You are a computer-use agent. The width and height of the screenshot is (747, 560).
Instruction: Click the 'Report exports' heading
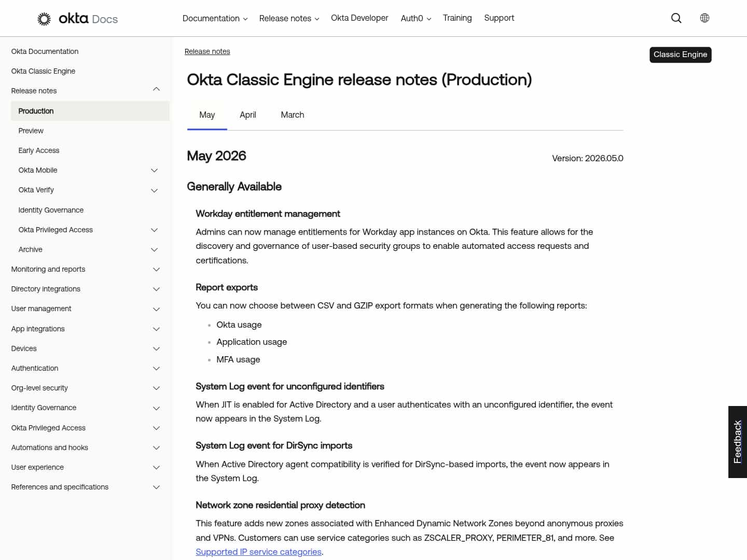(227, 287)
